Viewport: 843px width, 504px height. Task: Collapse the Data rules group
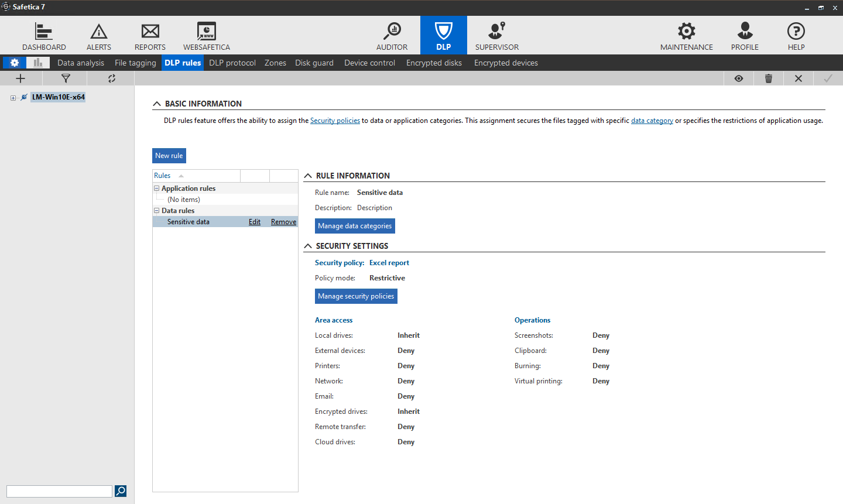pyautogui.click(x=156, y=211)
